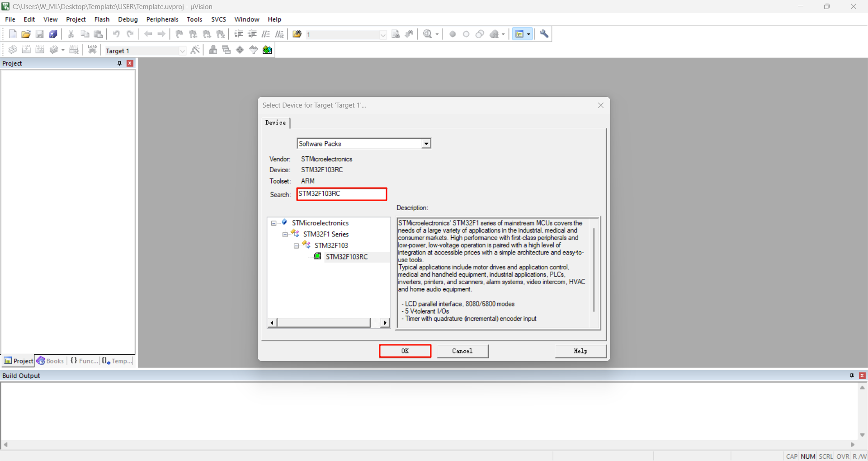Open the Target 1 selection dropdown

[x=182, y=51]
